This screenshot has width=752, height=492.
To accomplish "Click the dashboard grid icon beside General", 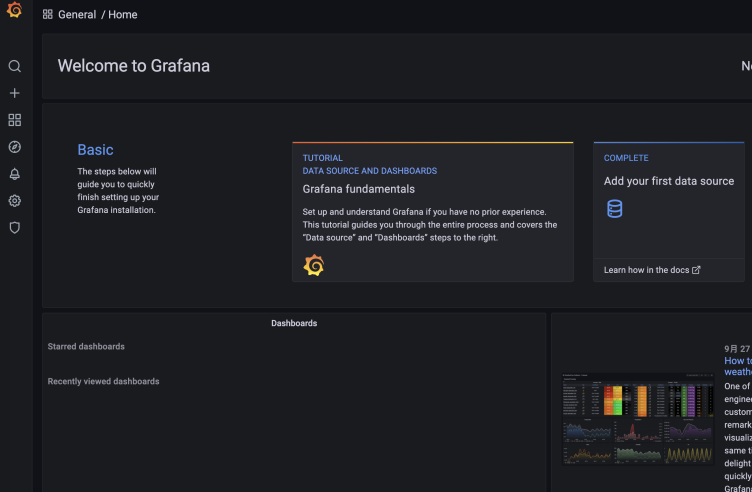I will pos(47,14).
